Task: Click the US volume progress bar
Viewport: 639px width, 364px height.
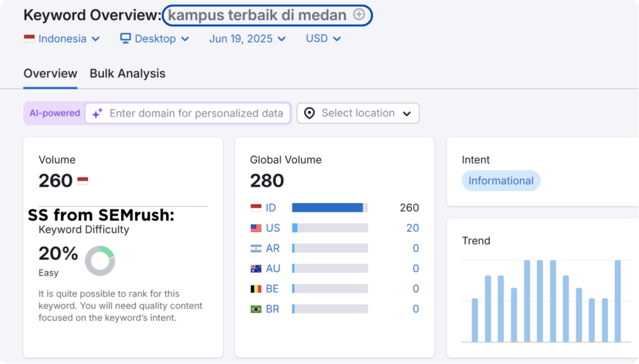Action: (x=330, y=228)
